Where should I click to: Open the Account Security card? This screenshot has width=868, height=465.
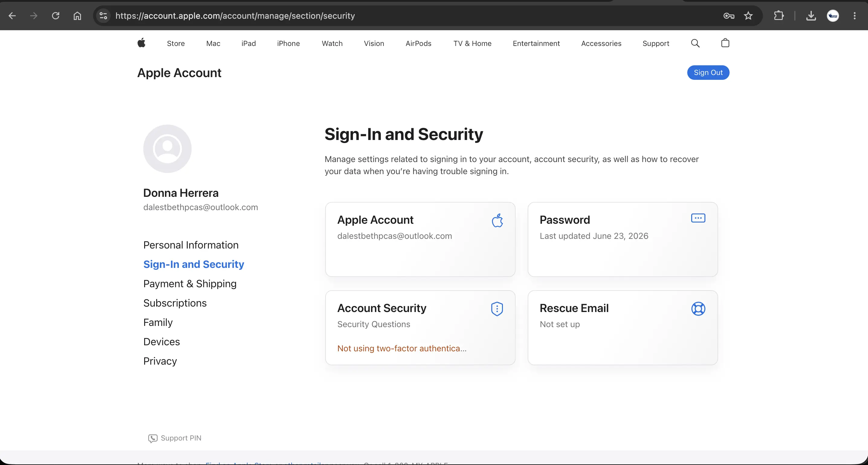tap(420, 328)
